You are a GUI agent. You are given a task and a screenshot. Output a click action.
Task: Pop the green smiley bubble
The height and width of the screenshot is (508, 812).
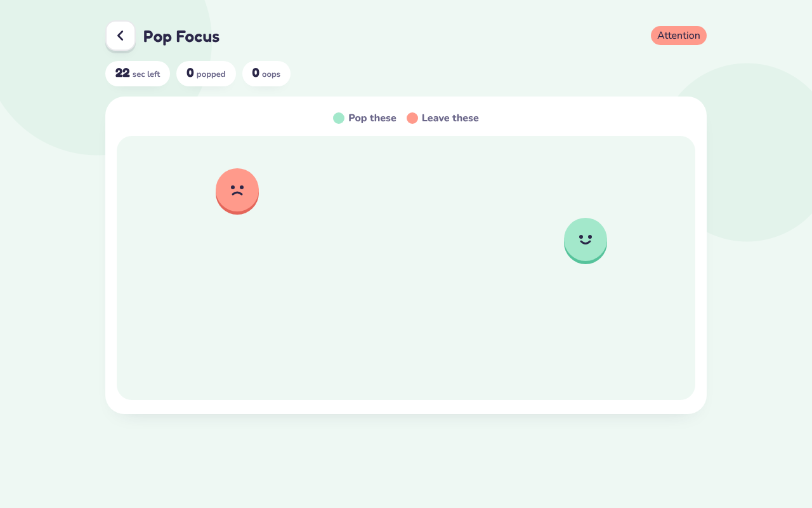coord(586,241)
